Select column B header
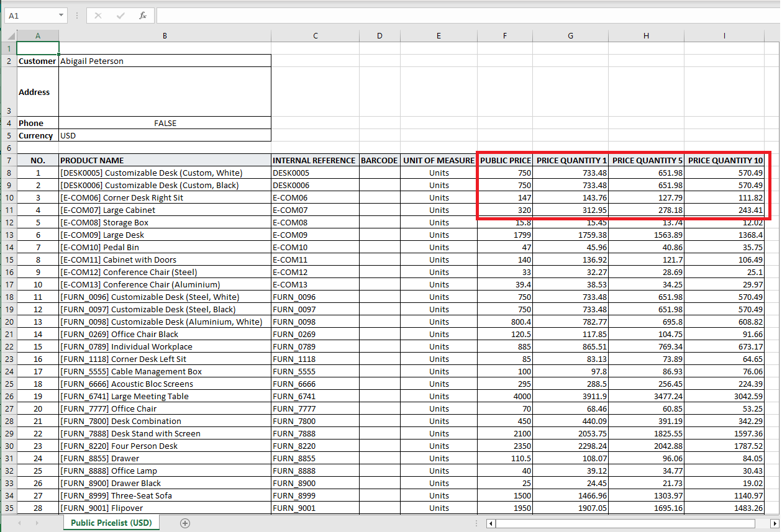 (165, 36)
